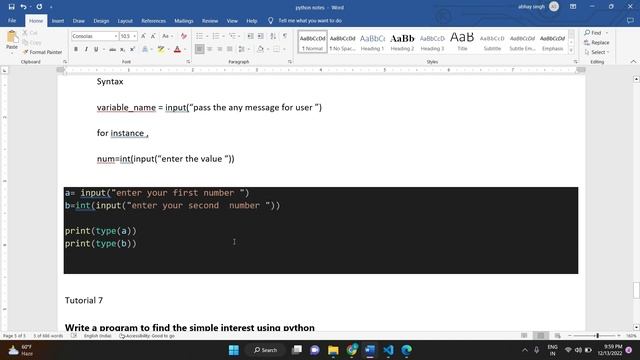640x360 pixels.
Task: Apply subscript formatting
Action: [x=122, y=49]
